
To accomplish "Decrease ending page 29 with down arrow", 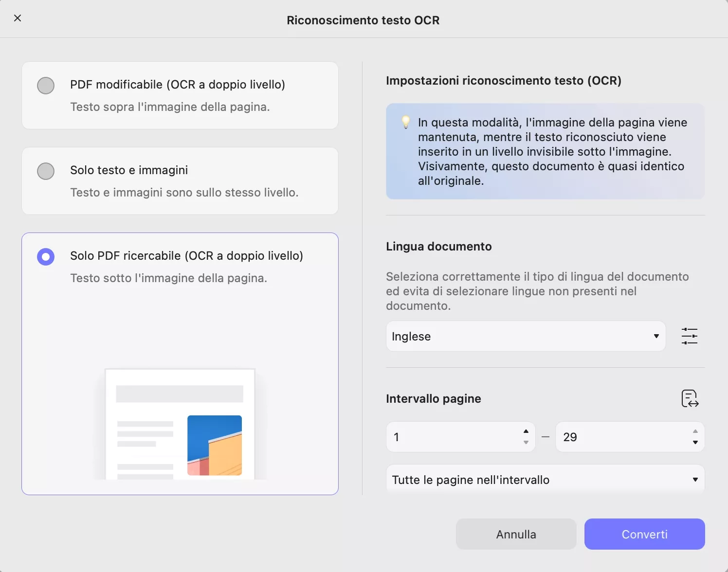I will [x=695, y=443].
